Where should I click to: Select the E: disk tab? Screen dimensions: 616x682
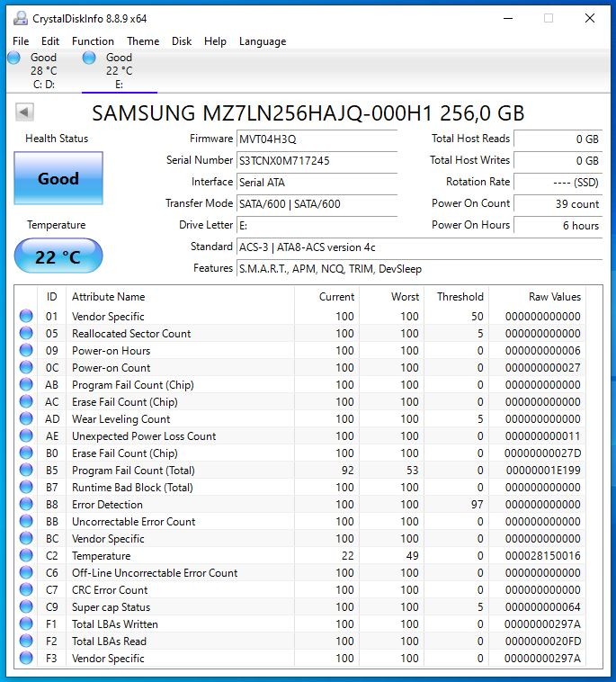pyautogui.click(x=119, y=71)
